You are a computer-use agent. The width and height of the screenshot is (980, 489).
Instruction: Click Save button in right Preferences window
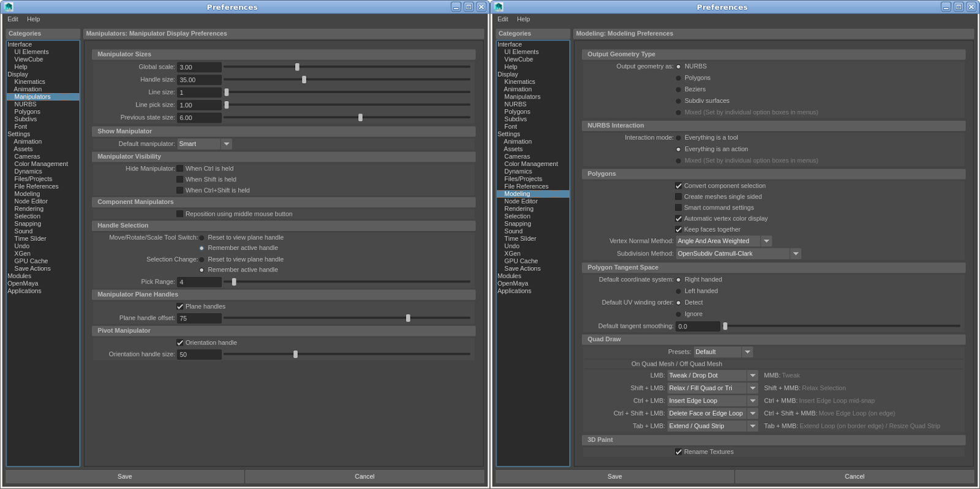point(615,477)
